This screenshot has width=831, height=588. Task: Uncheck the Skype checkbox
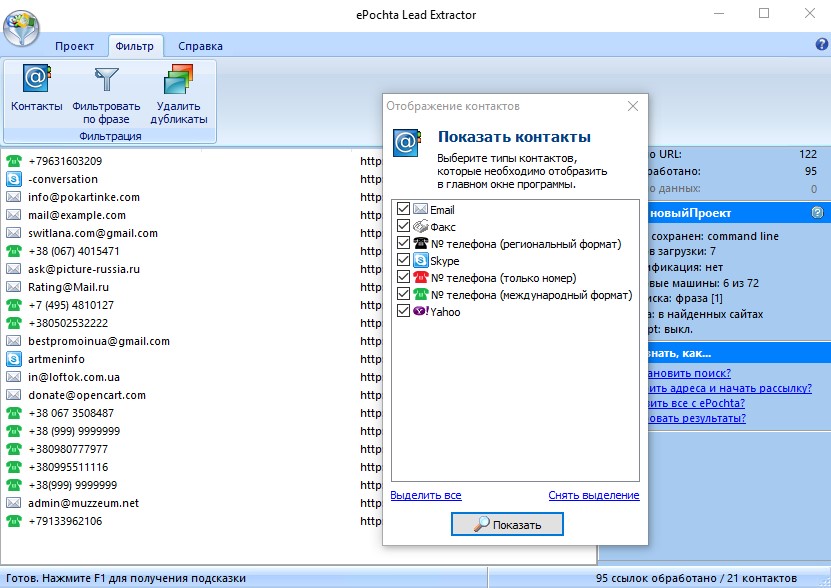403,259
